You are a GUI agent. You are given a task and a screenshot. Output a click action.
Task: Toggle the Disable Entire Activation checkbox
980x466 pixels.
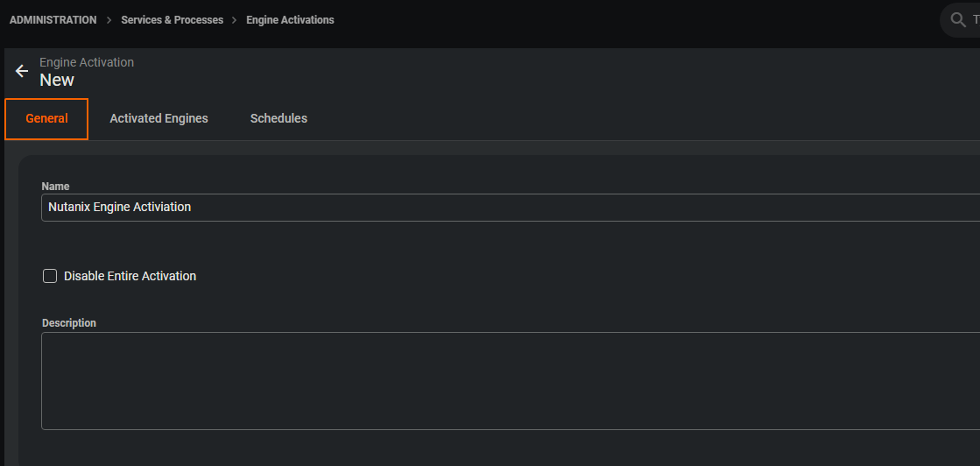(50, 276)
